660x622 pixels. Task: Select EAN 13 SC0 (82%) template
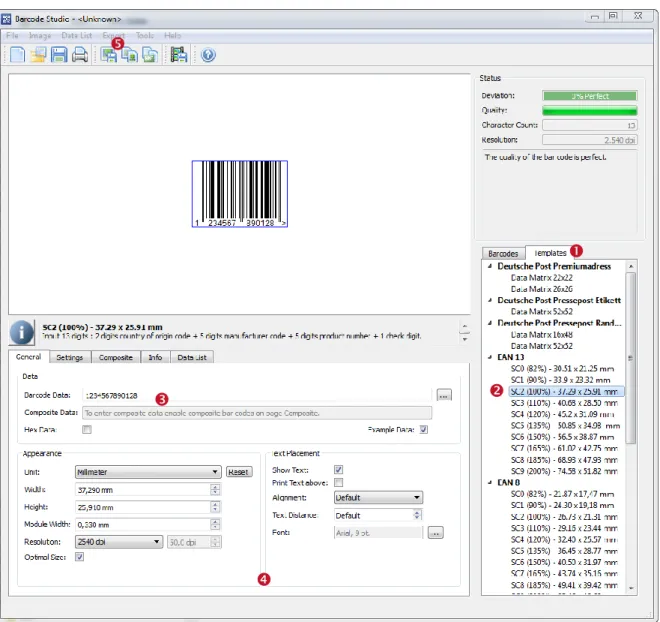(562, 369)
